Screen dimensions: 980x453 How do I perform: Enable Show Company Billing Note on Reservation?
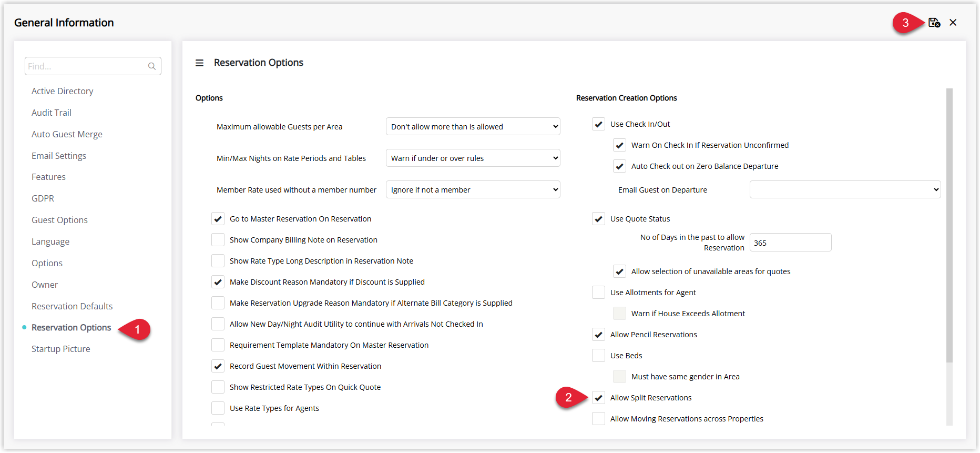pos(218,240)
